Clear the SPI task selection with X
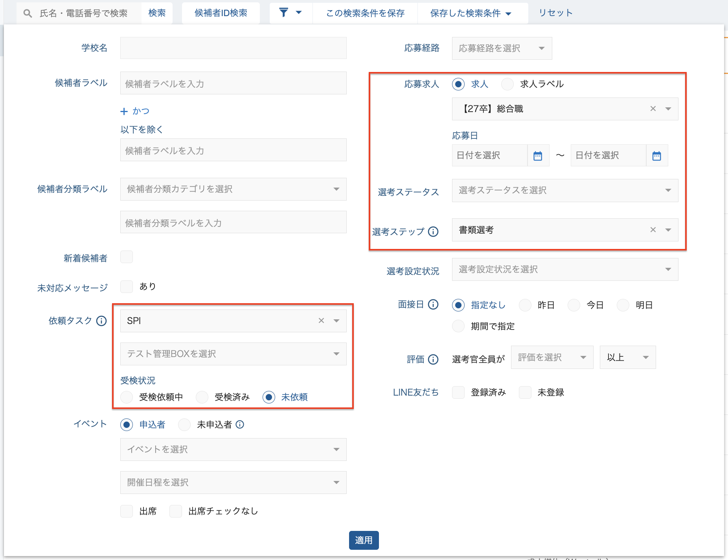728x560 pixels. click(x=321, y=321)
